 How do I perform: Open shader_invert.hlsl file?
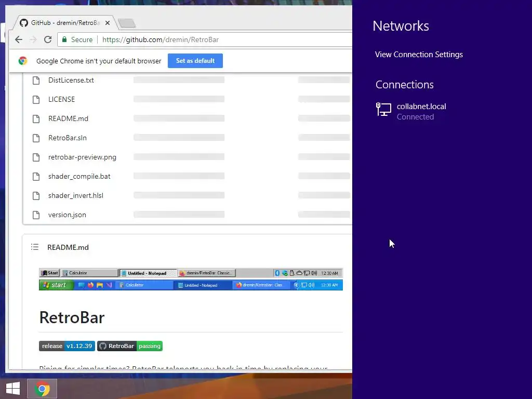click(76, 196)
